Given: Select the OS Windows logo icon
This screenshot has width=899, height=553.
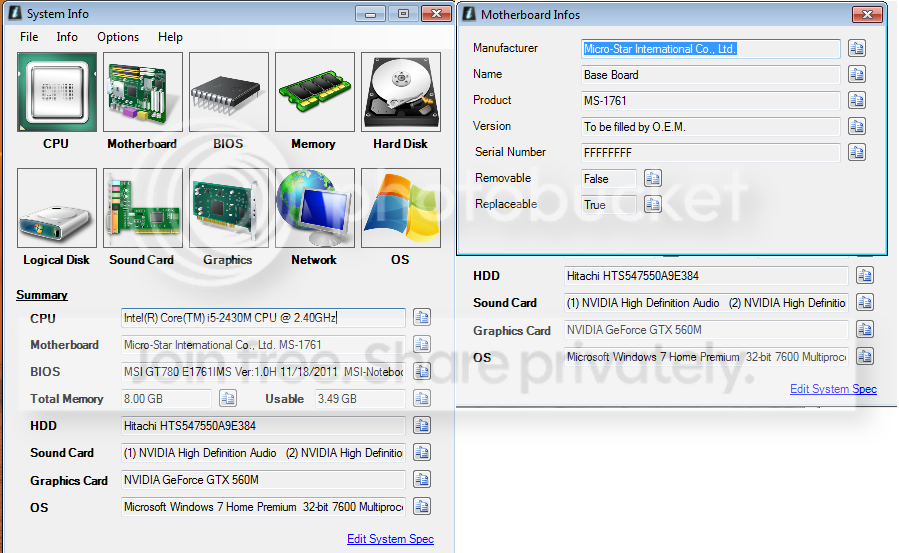Looking at the screenshot, I should click(401, 208).
